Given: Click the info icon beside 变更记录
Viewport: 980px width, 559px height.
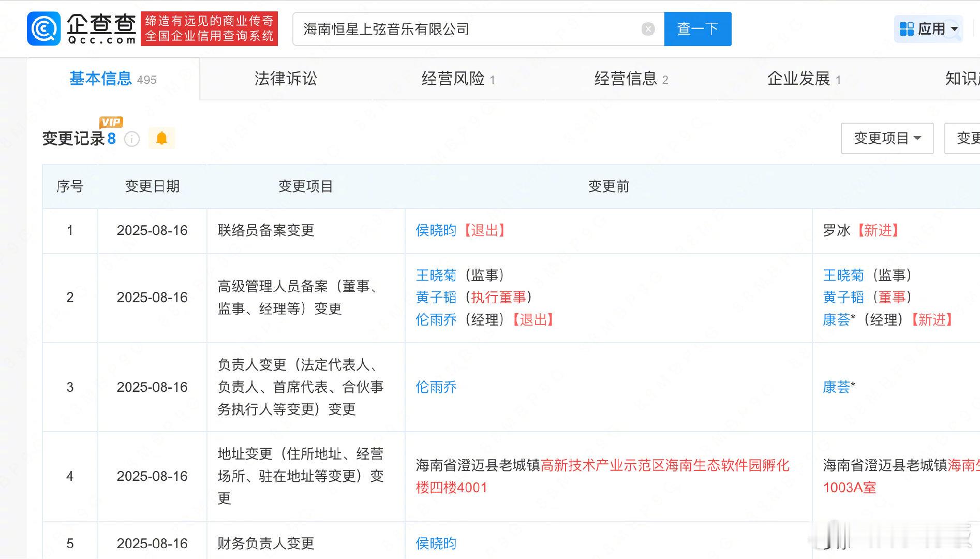Looking at the screenshot, I should tap(132, 139).
